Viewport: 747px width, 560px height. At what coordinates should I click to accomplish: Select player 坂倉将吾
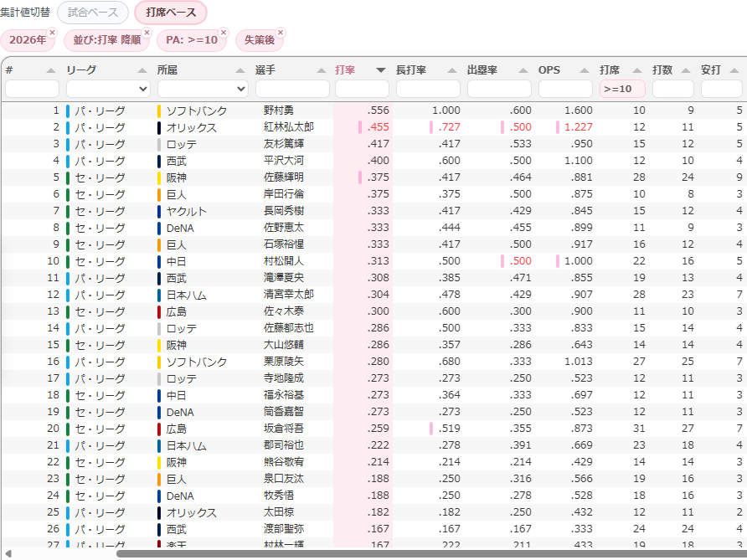(284, 429)
